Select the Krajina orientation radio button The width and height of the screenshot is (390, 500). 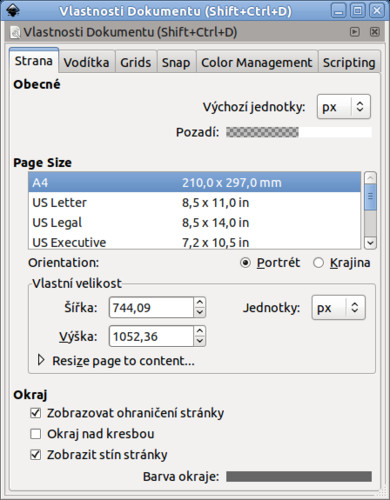(x=318, y=263)
